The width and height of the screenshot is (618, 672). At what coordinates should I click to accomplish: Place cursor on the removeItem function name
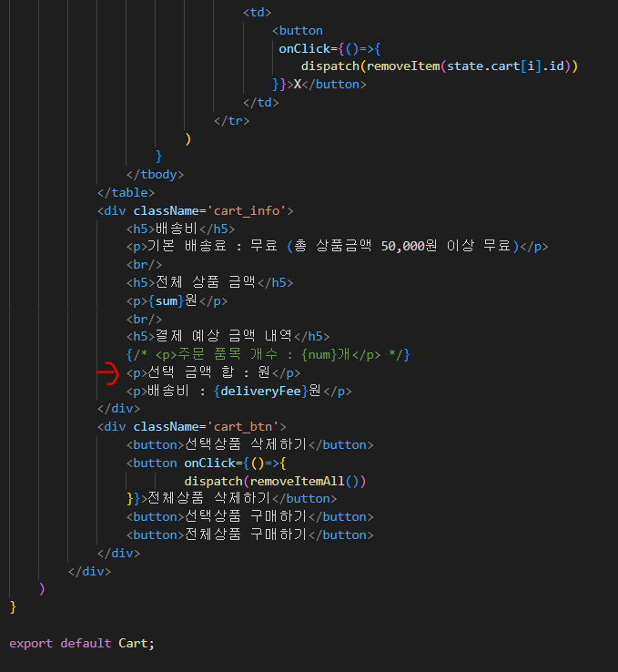[403, 66]
